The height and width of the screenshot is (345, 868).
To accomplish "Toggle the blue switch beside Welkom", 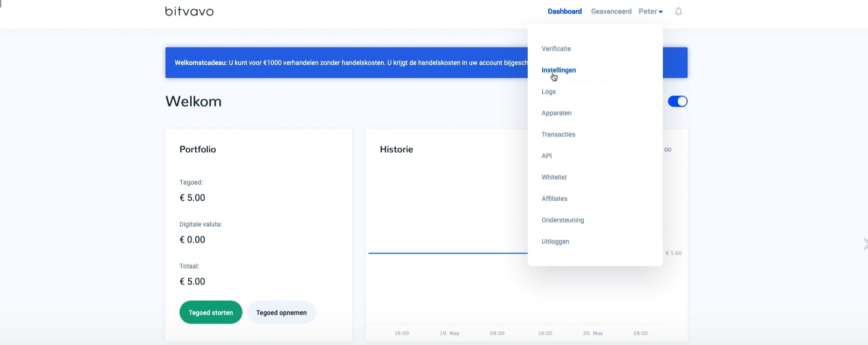I will (677, 101).
